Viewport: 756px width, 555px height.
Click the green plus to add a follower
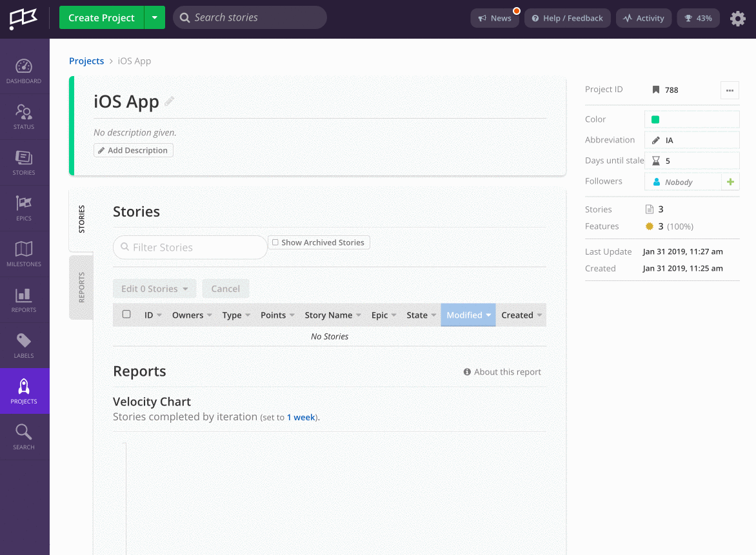click(x=730, y=182)
